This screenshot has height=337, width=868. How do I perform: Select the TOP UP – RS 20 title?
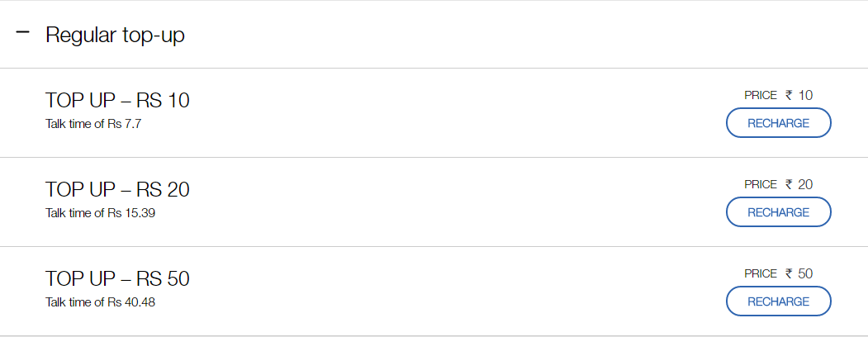(117, 190)
